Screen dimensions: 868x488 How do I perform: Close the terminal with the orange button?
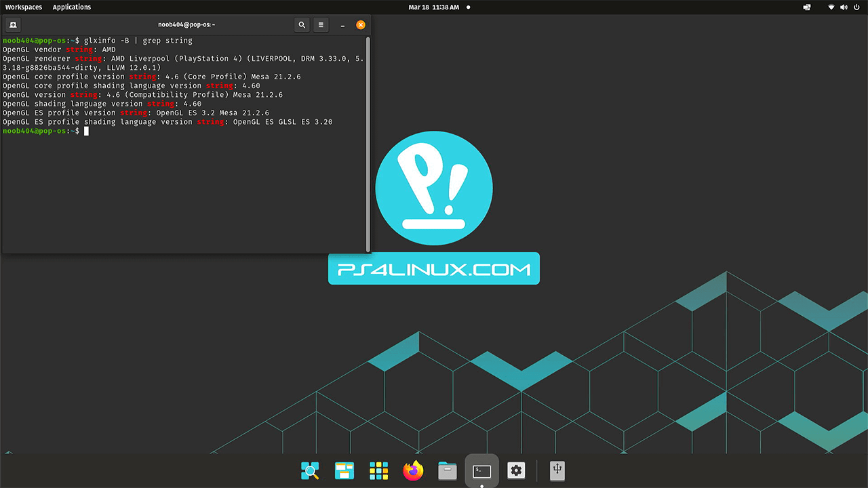[x=361, y=25]
